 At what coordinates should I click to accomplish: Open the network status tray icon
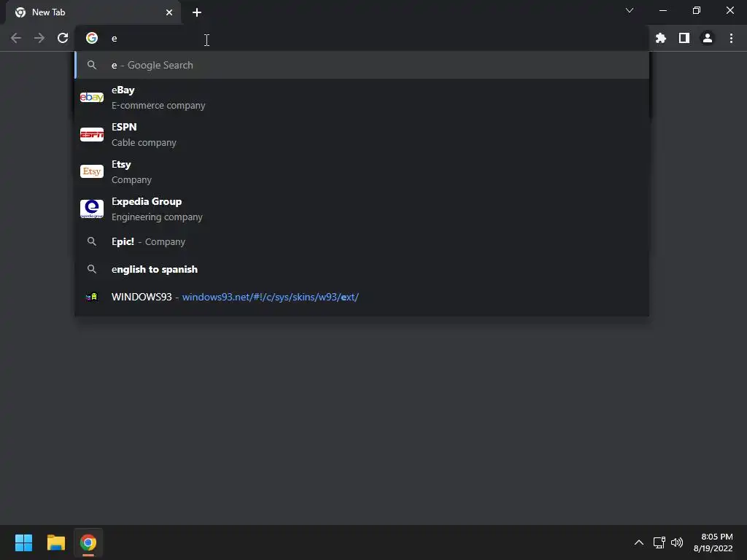coord(659,542)
